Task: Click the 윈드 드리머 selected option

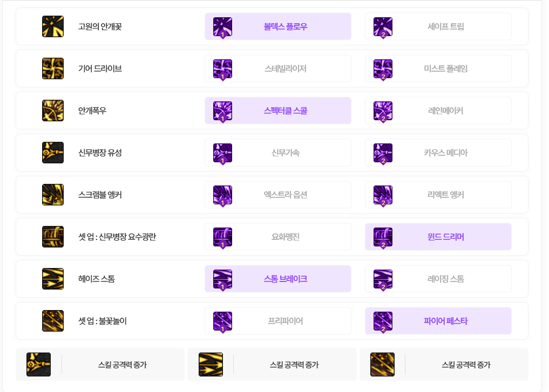Action: click(438, 237)
